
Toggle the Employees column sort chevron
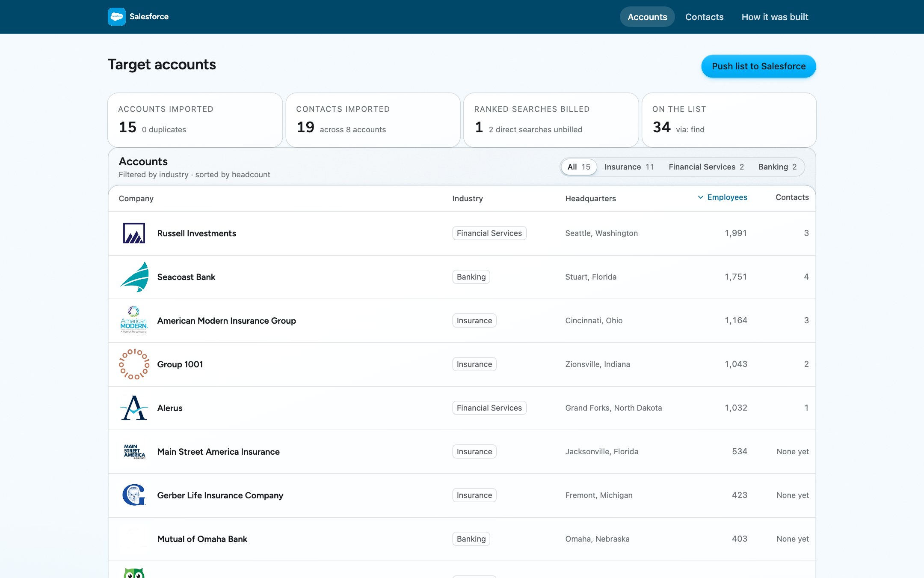click(x=700, y=197)
